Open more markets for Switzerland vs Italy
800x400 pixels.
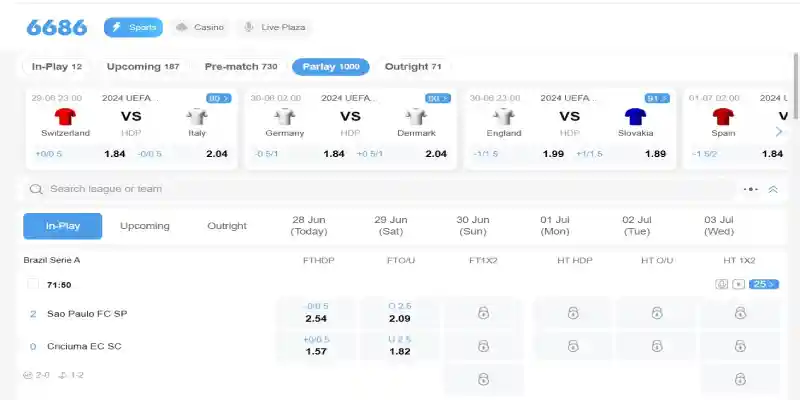click(x=218, y=98)
